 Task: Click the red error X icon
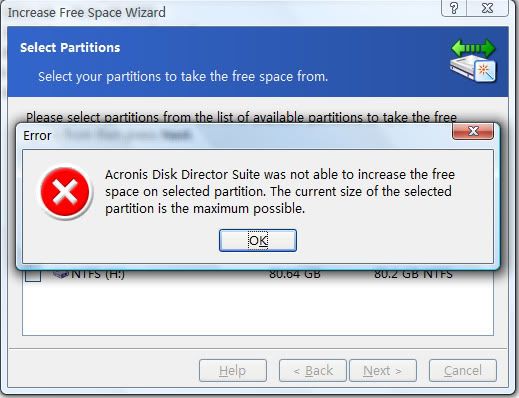65,192
